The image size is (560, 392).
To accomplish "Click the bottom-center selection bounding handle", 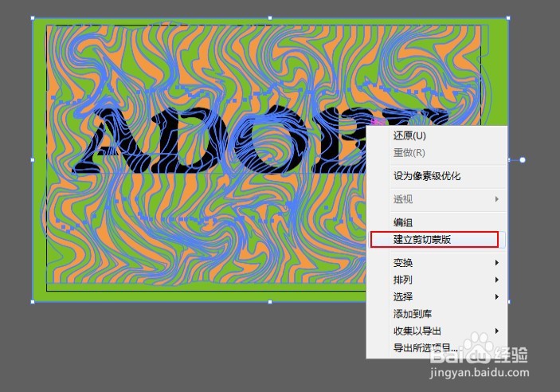I will coord(270,302).
